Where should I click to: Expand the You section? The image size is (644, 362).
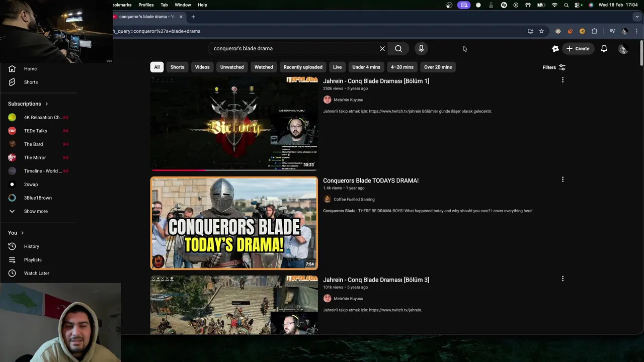(16, 233)
